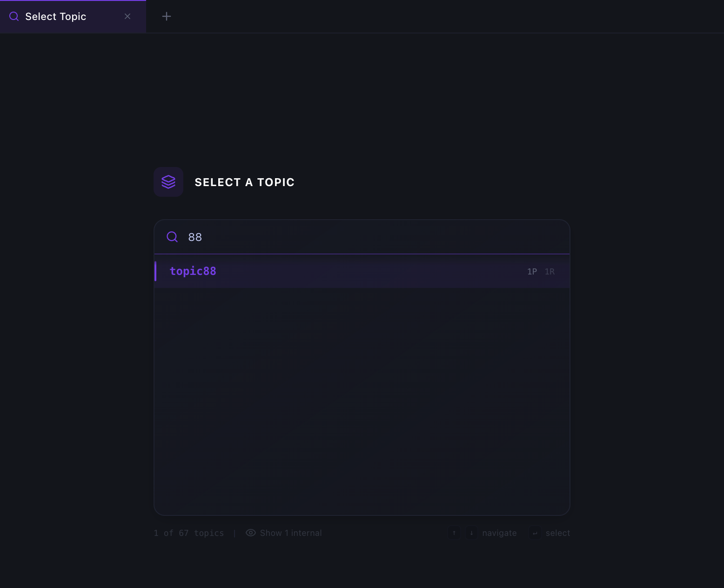724x588 pixels.
Task: Click the magnifier icon in Select Topic tab
Action: [14, 16]
